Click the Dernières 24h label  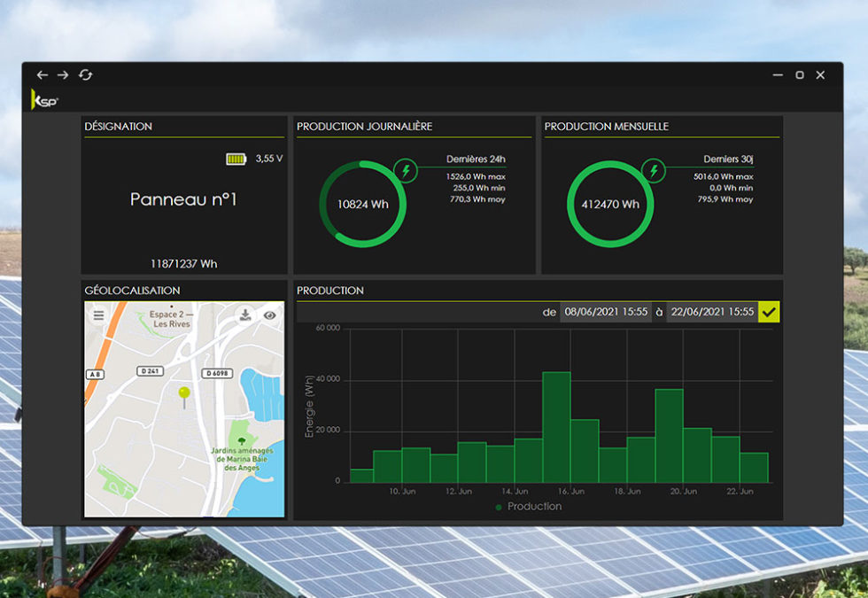477,159
